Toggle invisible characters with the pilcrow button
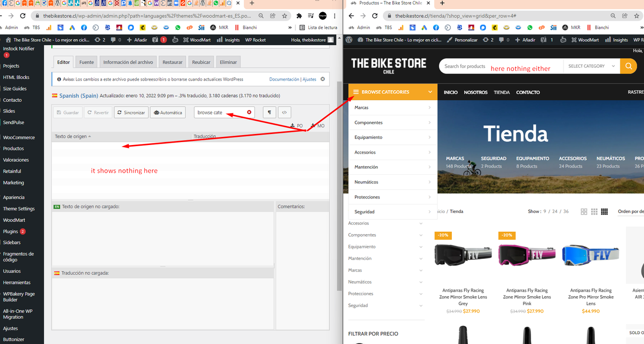The image size is (644, 344). [x=269, y=112]
